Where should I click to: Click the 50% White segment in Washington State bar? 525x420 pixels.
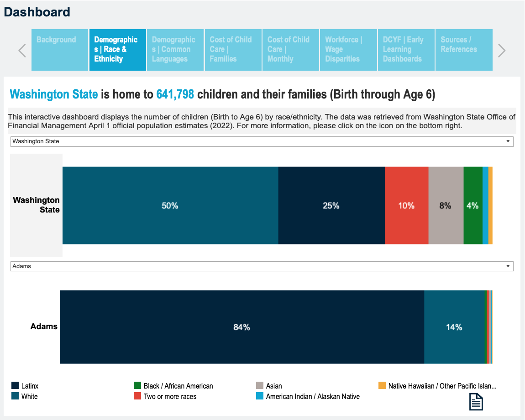170,206
